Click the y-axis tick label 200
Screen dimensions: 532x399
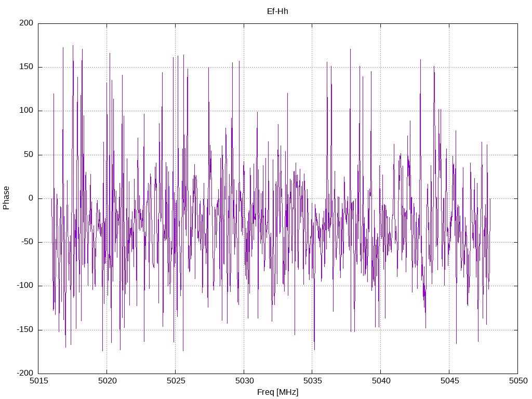pyautogui.click(x=26, y=23)
